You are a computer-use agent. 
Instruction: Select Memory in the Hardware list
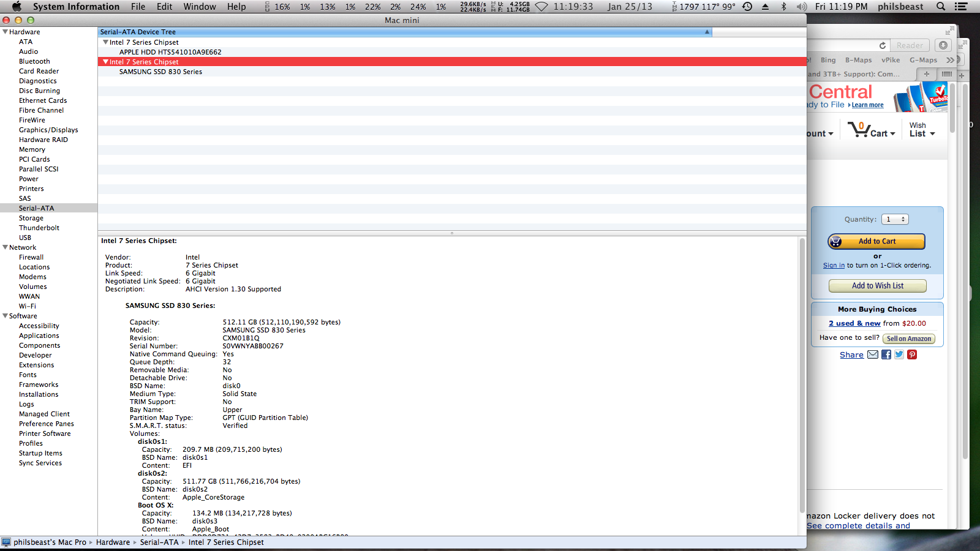click(32, 149)
